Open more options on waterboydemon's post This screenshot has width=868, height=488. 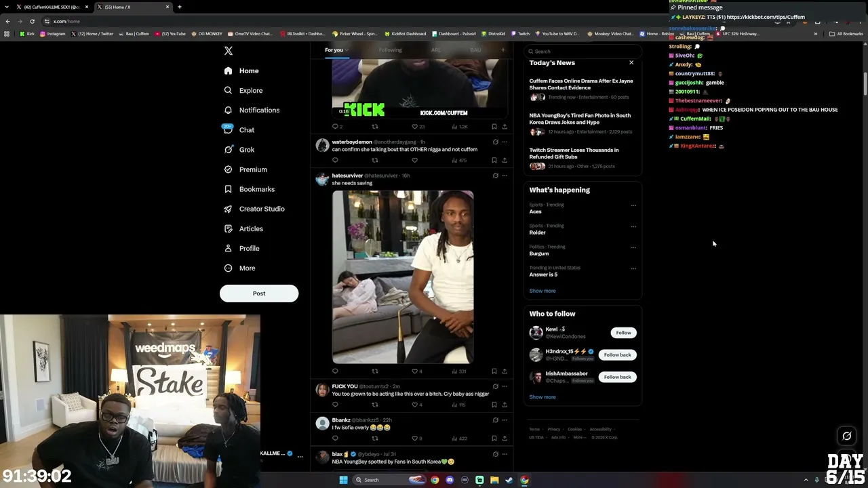coord(505,142)
